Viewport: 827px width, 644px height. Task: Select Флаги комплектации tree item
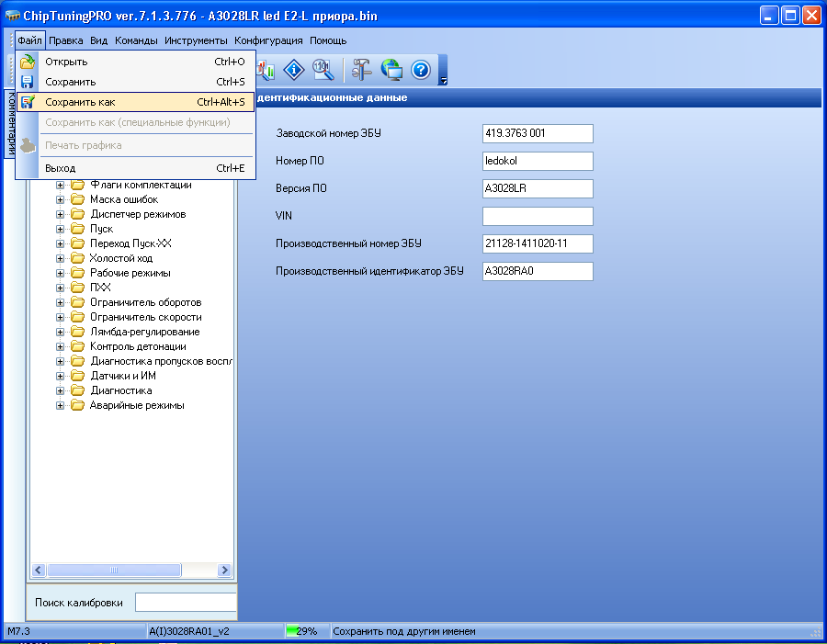click(x=141, y=185)
